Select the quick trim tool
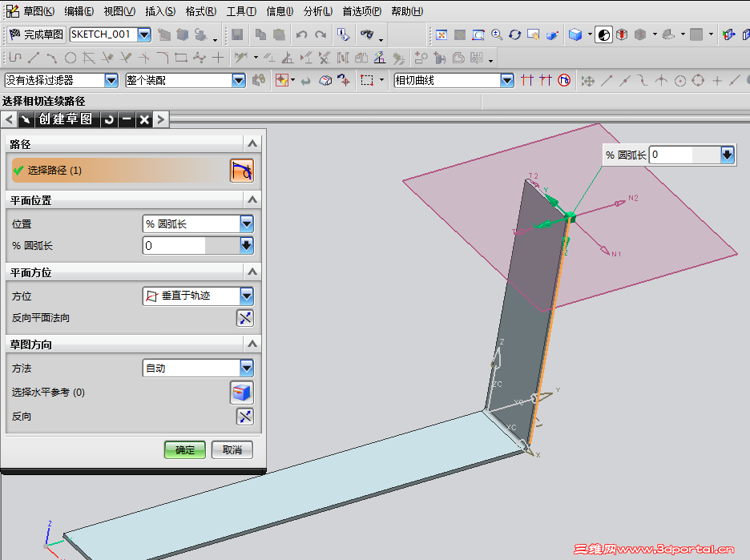Image resolution: width=750 pixels, height=560 pixels. click(x=107, y=58)
